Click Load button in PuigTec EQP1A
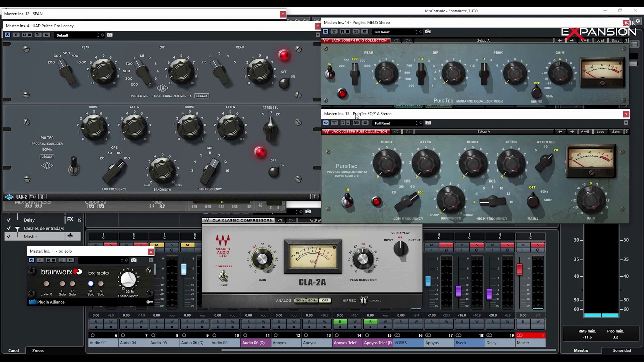644x362 pixels. click(600, 132)
